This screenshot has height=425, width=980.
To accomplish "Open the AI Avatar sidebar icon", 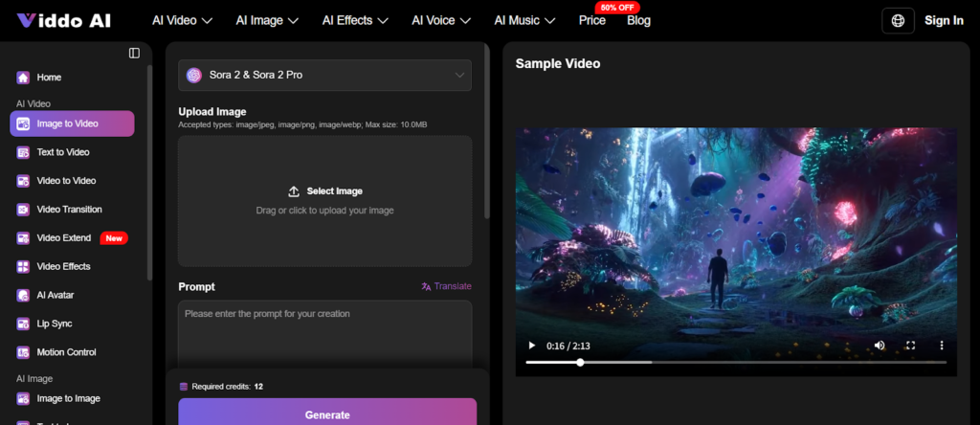I will pyautogui.click(x=23, y=295).
